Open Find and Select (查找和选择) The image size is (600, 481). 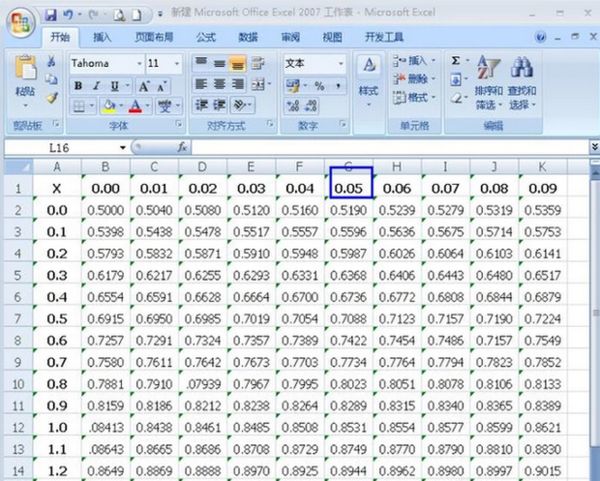tap(522, 83)
